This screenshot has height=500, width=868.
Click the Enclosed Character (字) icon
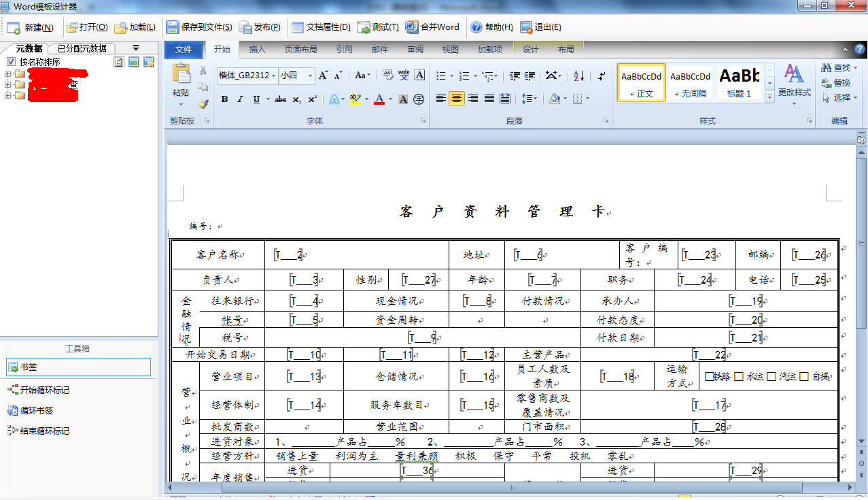tap(419, 99)
